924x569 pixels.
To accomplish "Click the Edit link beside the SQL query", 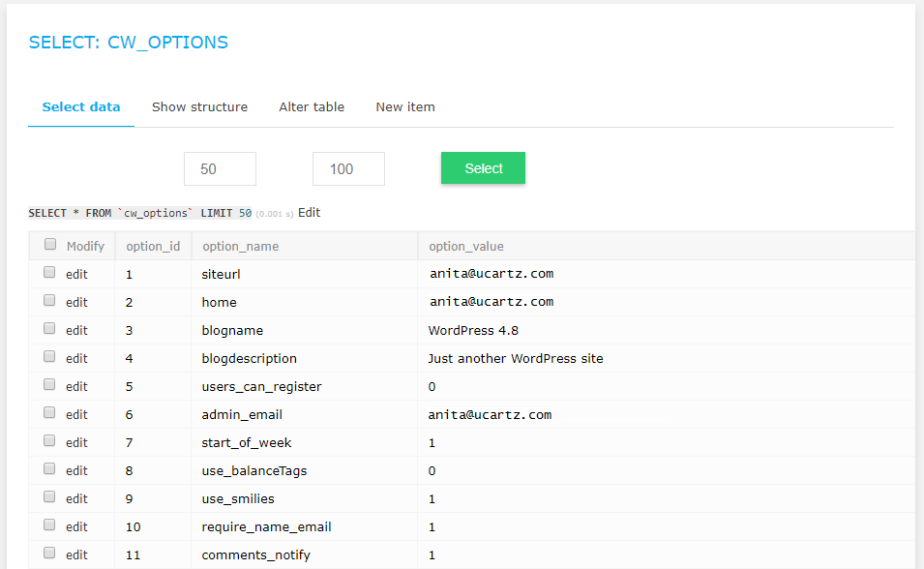I will (x=310, y=213).
